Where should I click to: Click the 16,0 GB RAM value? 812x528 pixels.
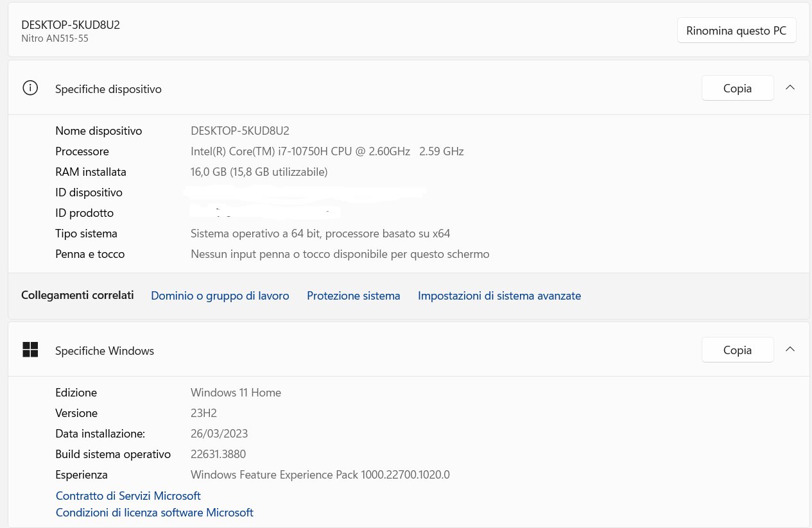(259, 172)
